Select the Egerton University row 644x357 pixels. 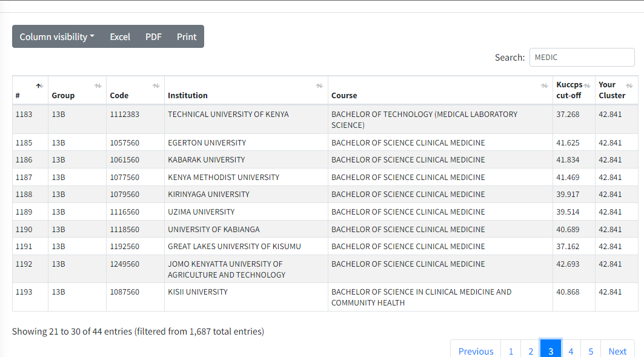tap(207, 142)
